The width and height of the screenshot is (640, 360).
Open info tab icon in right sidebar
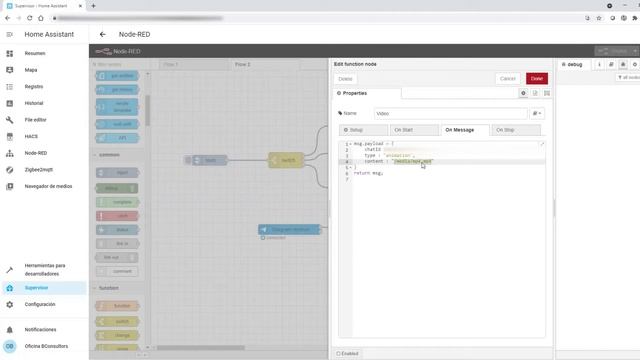[x=599, y=64]
